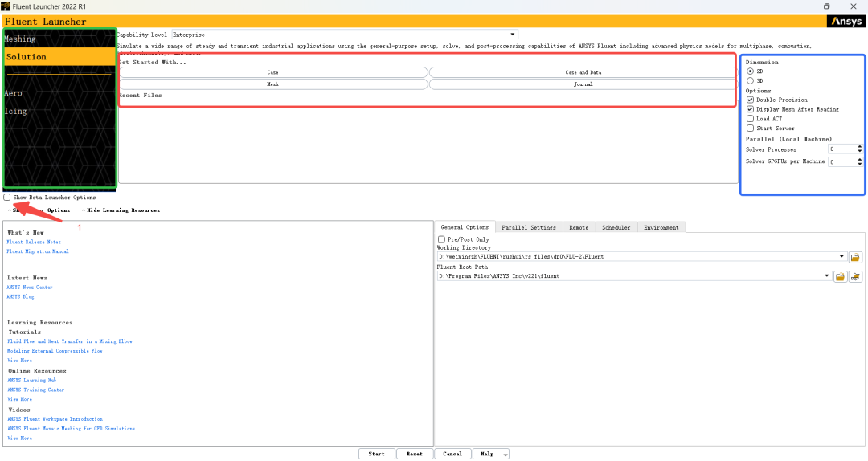Decrease Solver Processes value
Image resolution: width=868 pixels, height=461 pixels.
(859, 151)
